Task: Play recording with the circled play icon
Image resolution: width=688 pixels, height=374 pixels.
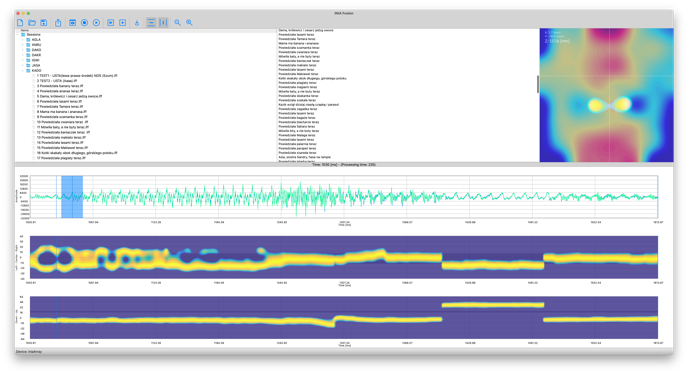Action: 97,22
